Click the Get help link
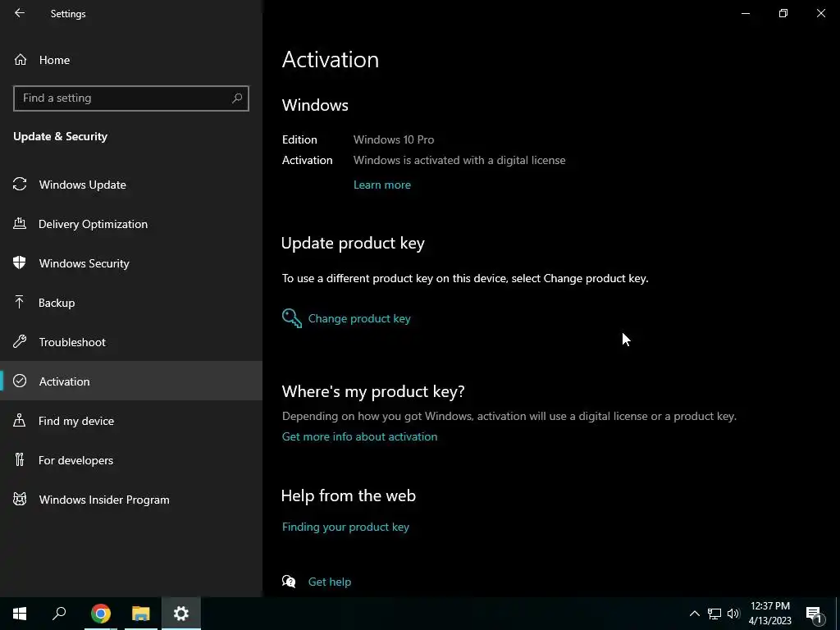The height and width of the screenshot is (630, 840). coord(330,582)
